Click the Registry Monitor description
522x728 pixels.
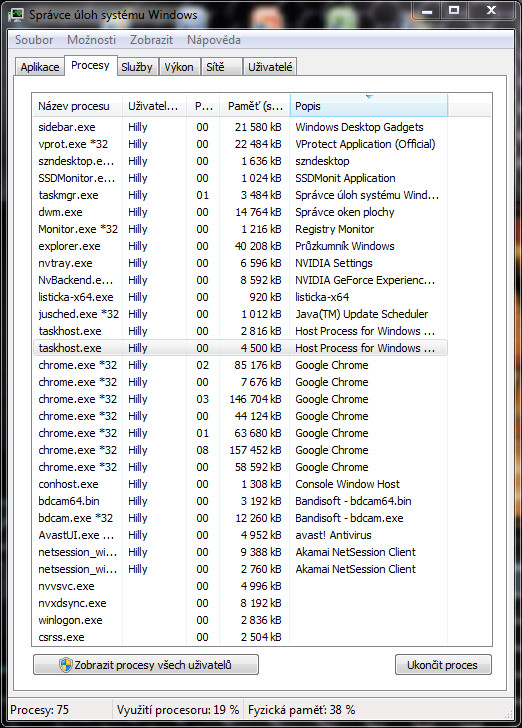(x=334, y=229)
